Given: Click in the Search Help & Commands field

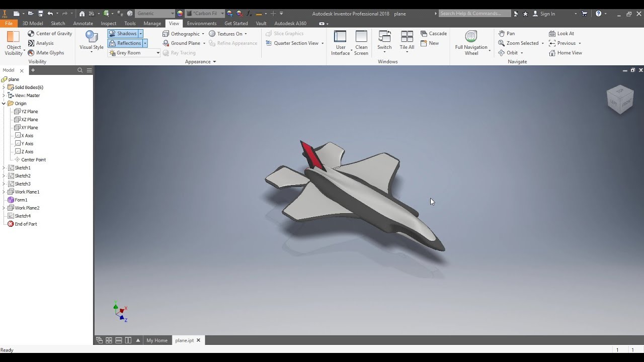Looking at the screenshot, I should point(474,14).
